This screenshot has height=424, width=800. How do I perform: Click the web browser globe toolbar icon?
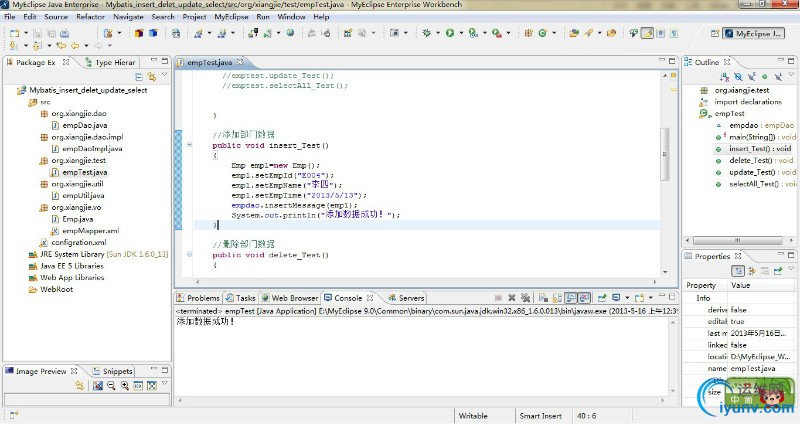click(290, 33)
